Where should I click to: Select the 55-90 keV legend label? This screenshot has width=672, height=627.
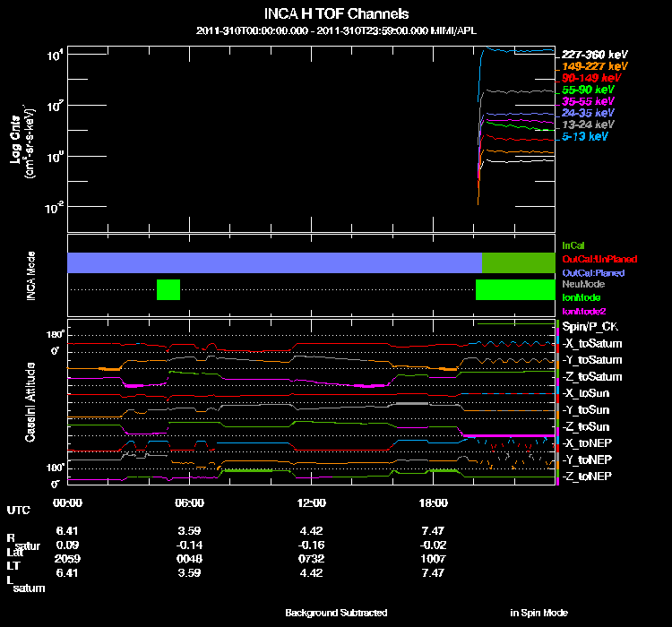click(x=588, y=90)
